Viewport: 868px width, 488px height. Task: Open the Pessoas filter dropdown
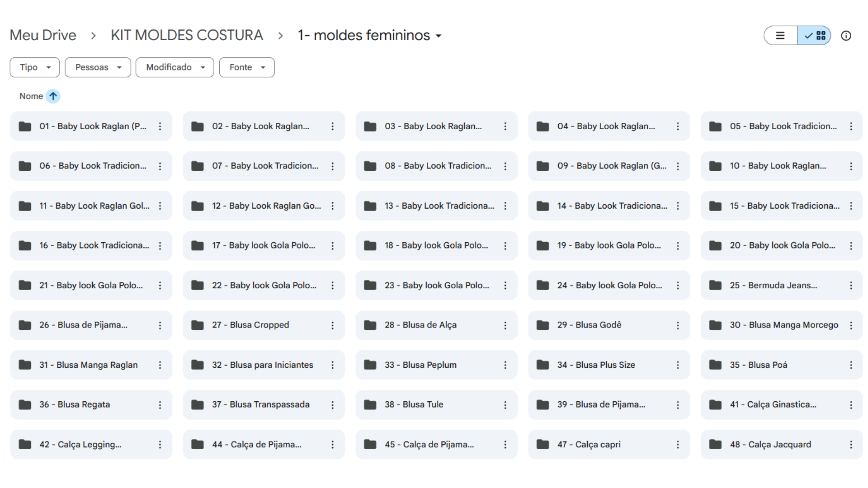[98, 67]
